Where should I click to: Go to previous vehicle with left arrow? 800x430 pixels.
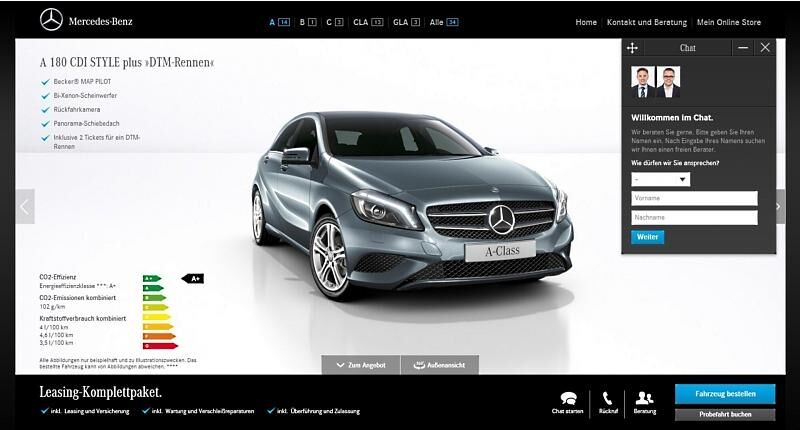click(x=24, y=207)
